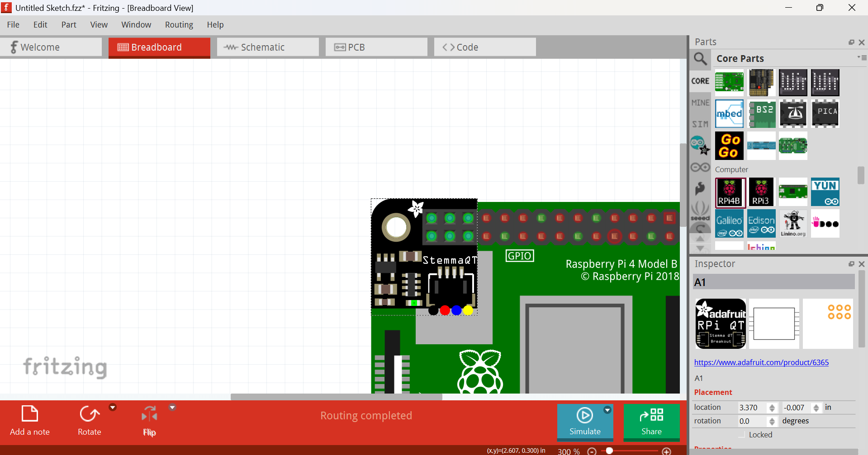Select the GoGo board part
The height and width of the screenshot is (455, 868).
(x=730, y=145)
